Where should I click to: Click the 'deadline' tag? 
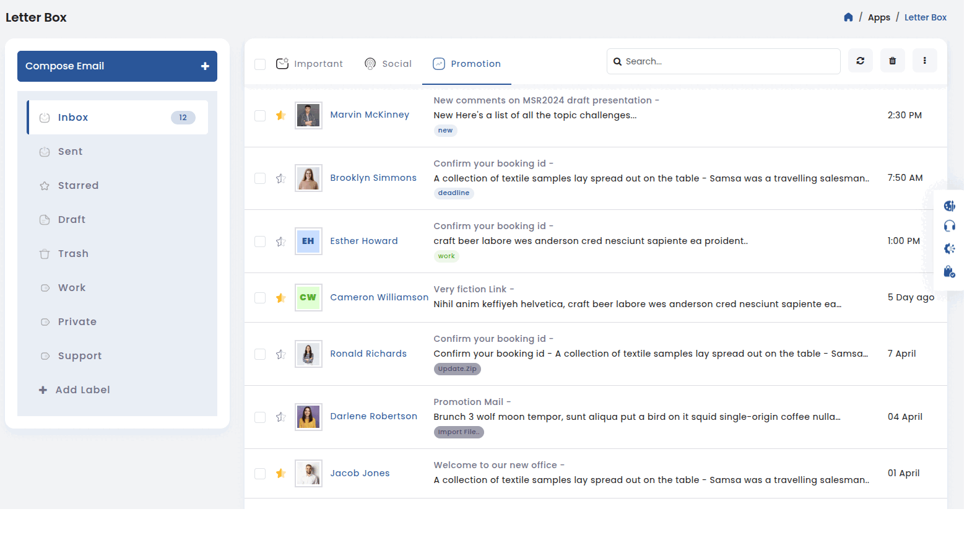(453, 193)
